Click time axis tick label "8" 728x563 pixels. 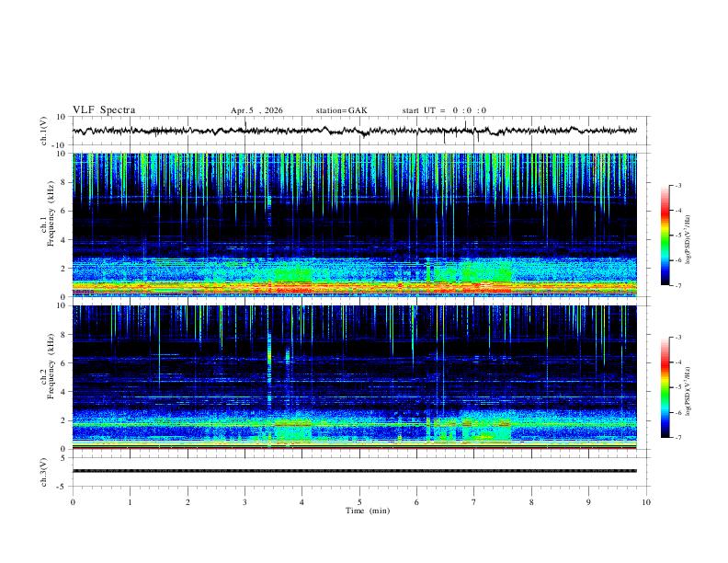[x=531, y=502]
